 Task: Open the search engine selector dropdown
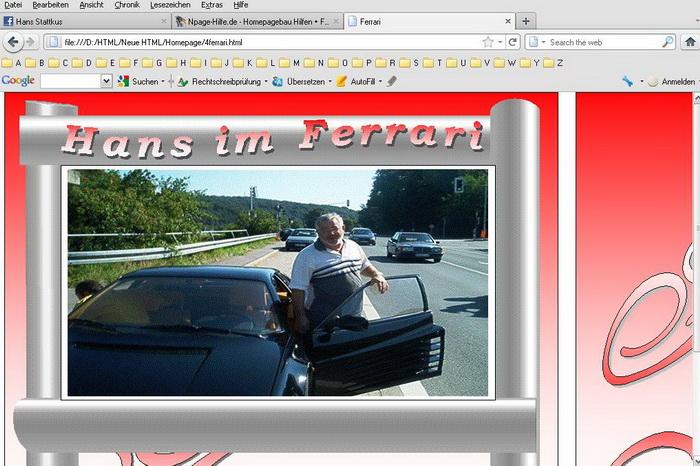536,42
